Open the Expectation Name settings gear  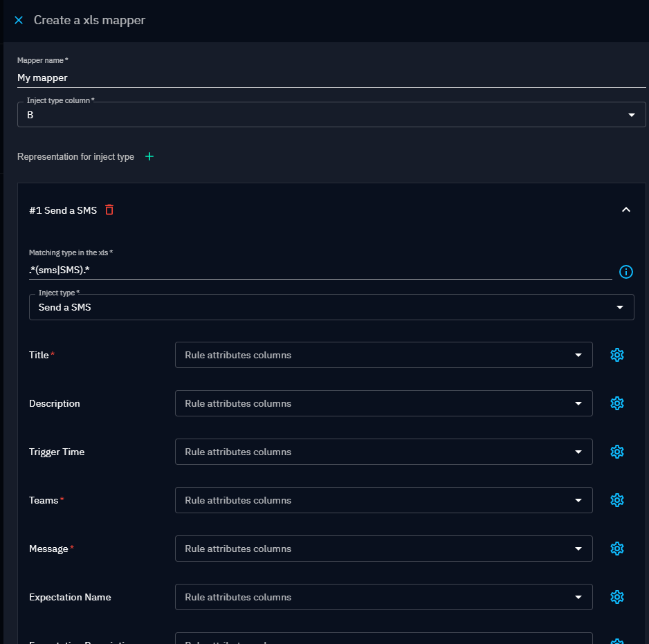(x=616, y=597)
